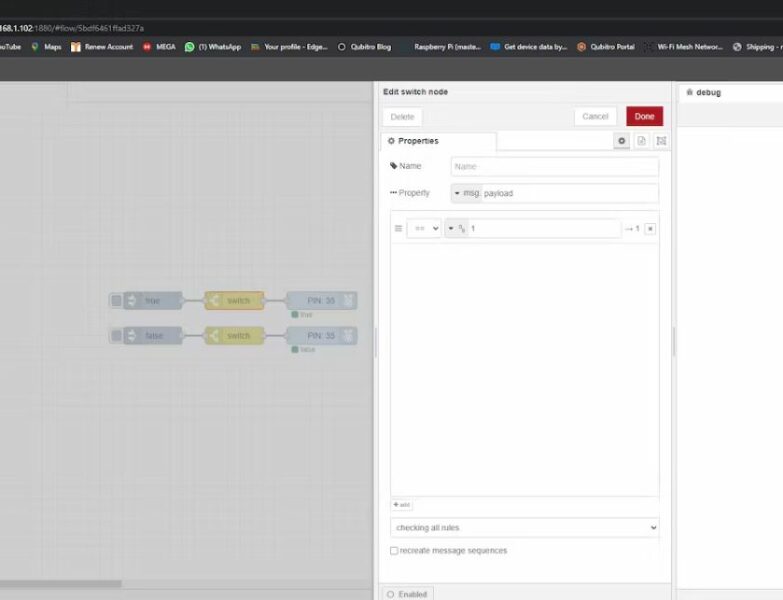Click the small add rule button
The height and width of the screenshot is (600, 783).
(x=401, y=505)
